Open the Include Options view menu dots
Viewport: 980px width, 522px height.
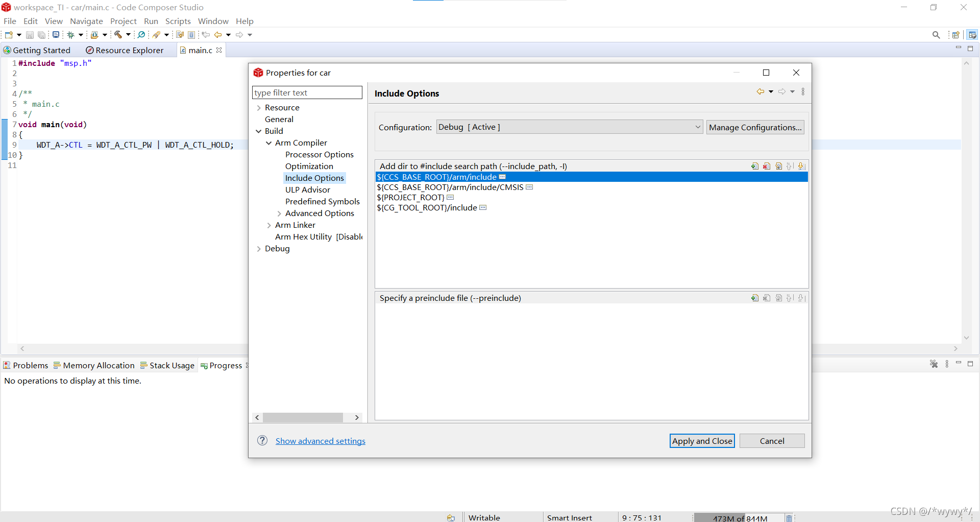click(x=803, y=92)
